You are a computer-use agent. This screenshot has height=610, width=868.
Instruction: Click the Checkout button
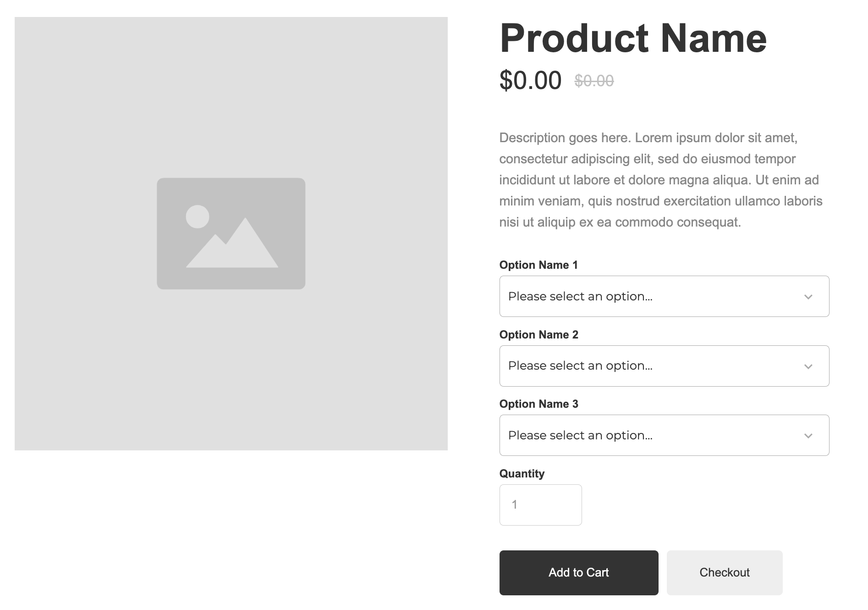tap(725, 573)
